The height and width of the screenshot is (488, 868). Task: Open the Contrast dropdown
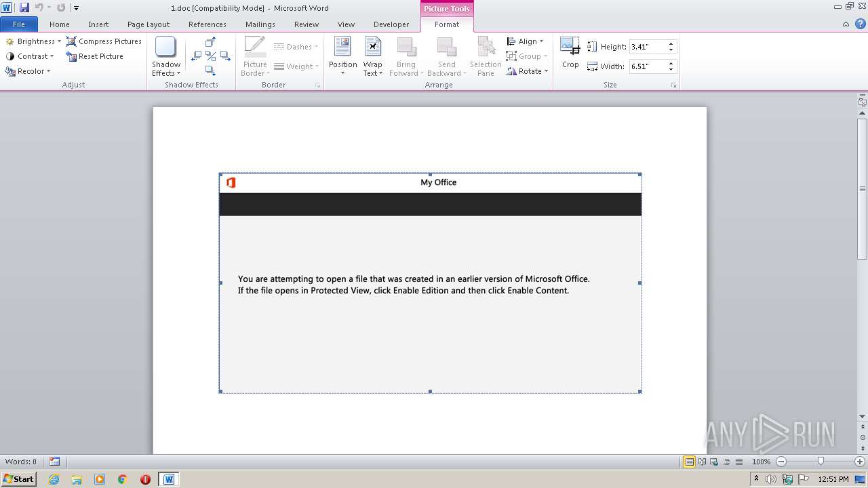click(30, 56)
